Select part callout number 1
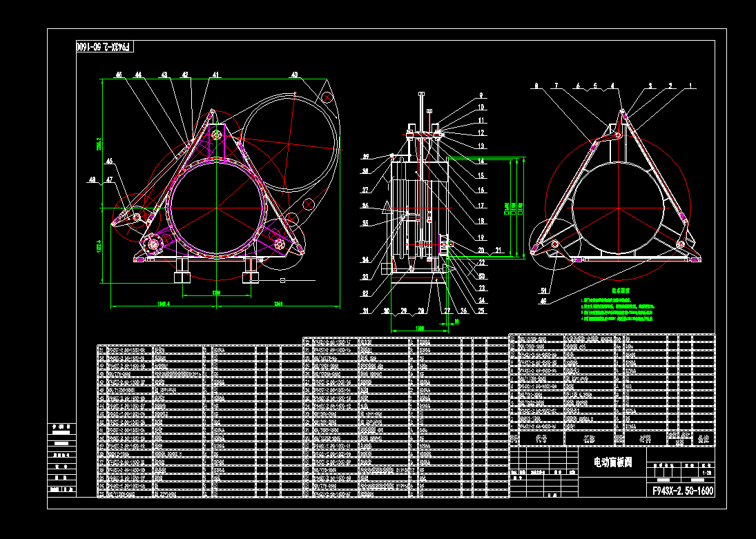 coord(690,86)
